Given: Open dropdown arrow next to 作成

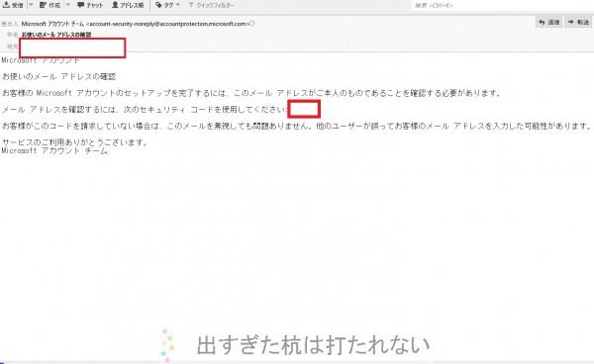Looking at the screenshot, I should tap(68, 5).
